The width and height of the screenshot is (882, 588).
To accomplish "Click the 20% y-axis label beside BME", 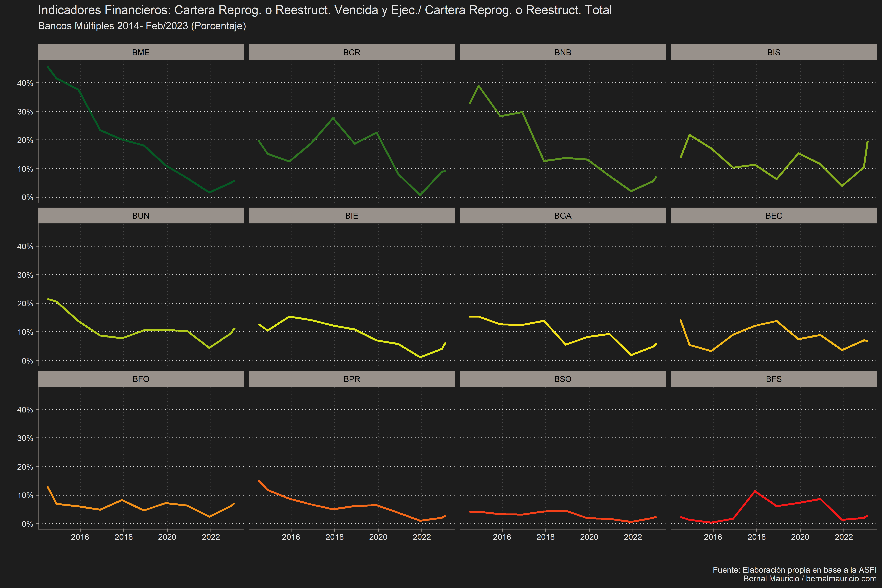I will pyautogui.click(x=25, y=140).
